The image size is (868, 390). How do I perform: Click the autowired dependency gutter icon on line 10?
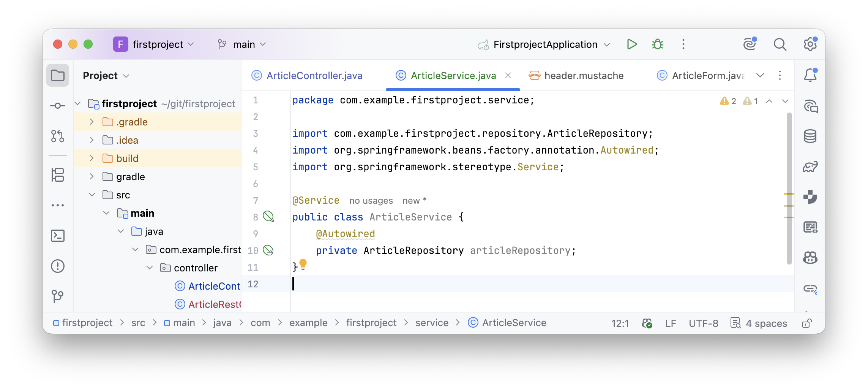click(x=268, y=250)
